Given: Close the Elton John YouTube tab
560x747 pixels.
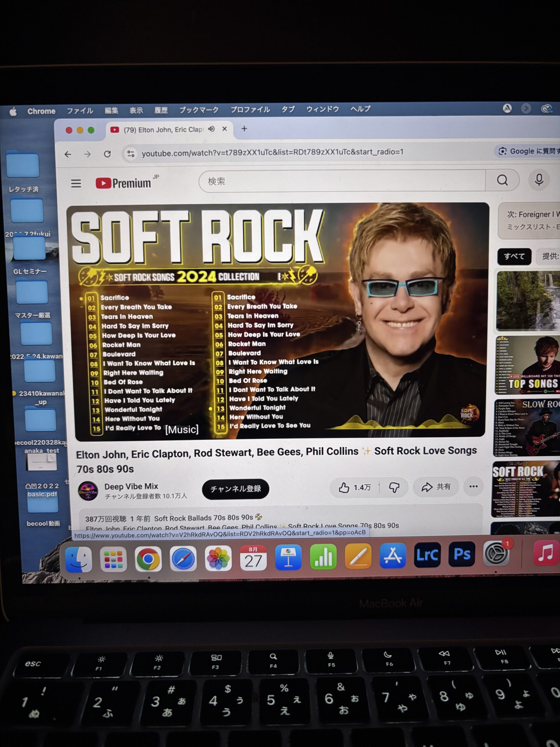Looking at the screenshot, I should pos(225,129).
